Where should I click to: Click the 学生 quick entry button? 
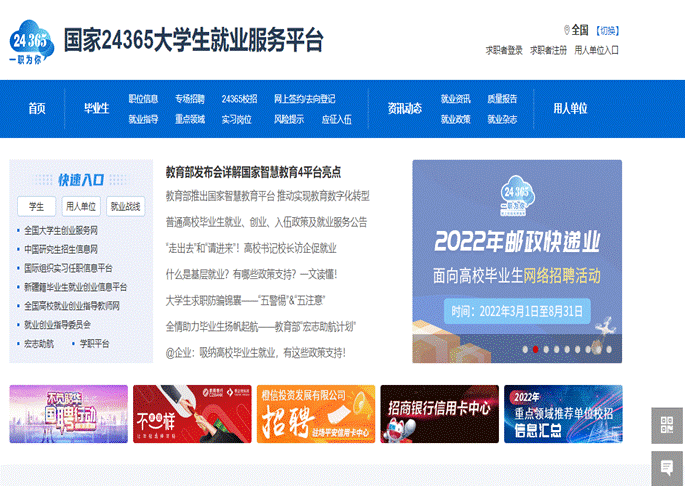[36, 206]
